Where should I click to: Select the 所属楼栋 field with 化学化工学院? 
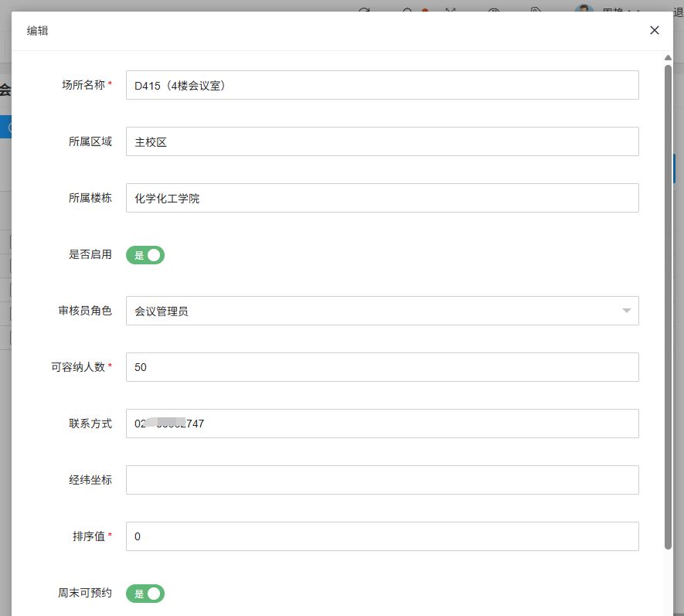(382, 198)
